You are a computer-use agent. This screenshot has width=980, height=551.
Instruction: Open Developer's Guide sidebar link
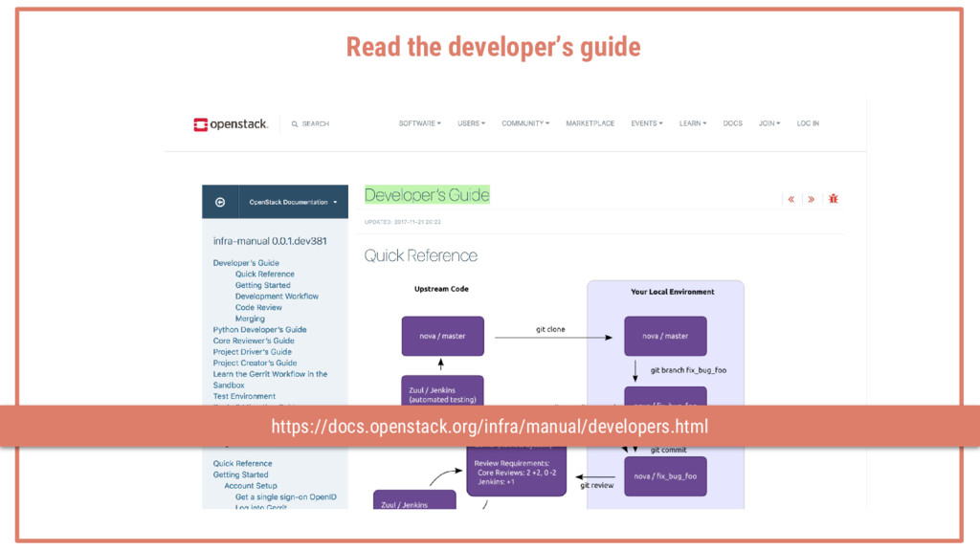[246, 263]
